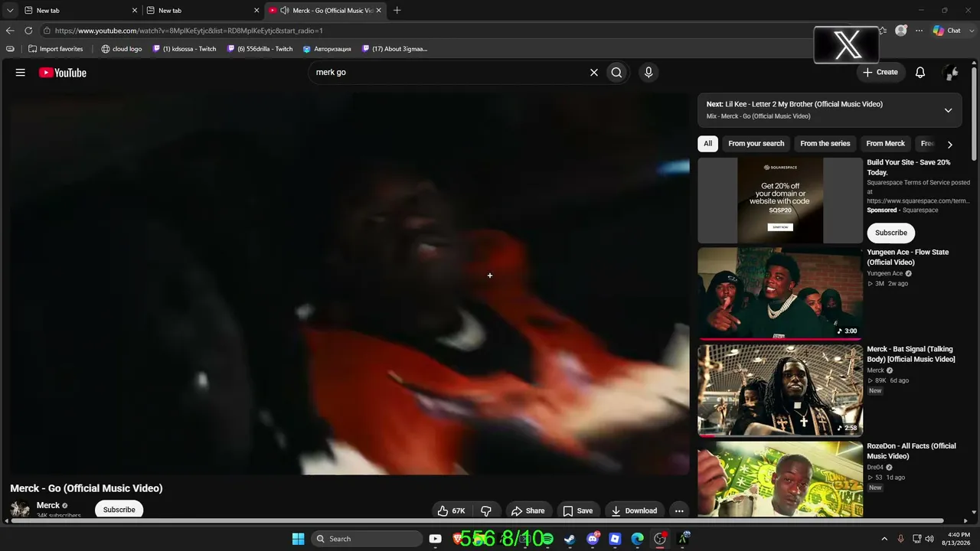This screenshot has width=980, height=551.
Task: Open the YouTube guide hamburger menu
Action: [x=21, y=73]
